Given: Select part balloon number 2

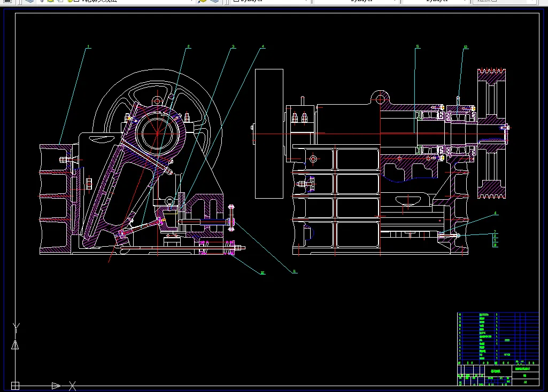Looking at the screenshot, I should [x=188, y=46].
